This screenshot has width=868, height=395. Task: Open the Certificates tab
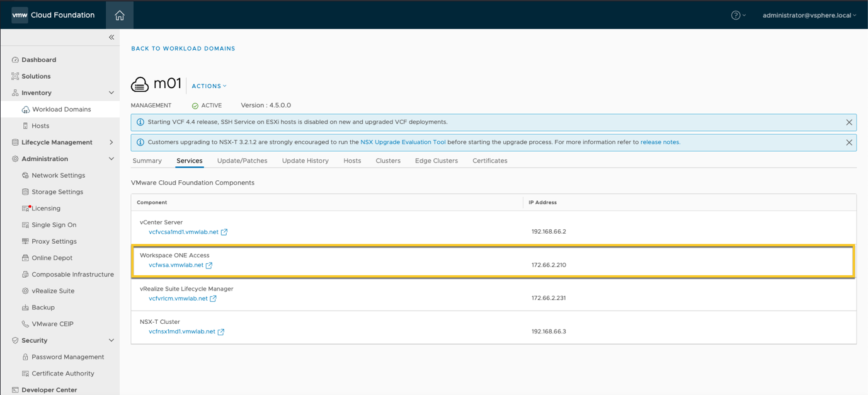(490, 161)
